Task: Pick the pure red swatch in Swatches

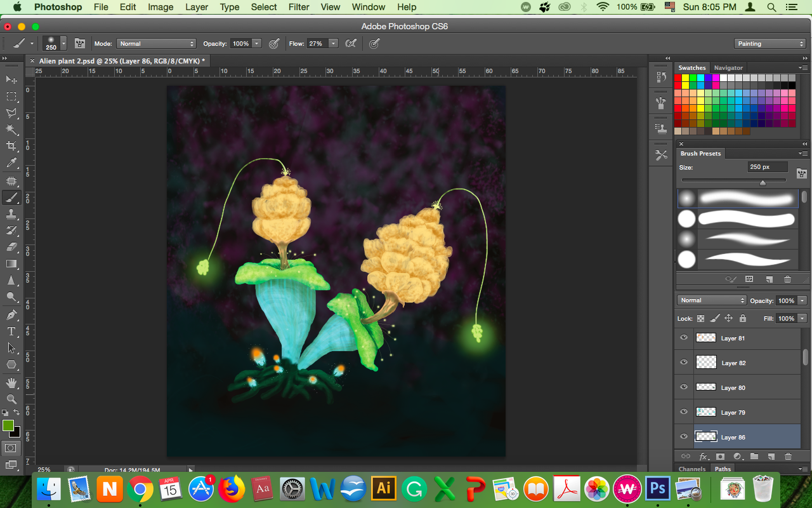Action: click(x=678, y=78)
